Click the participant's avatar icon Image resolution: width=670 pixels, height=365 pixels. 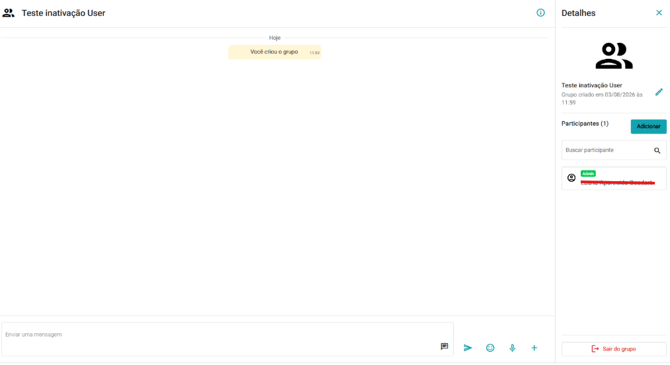click(571, 178)
